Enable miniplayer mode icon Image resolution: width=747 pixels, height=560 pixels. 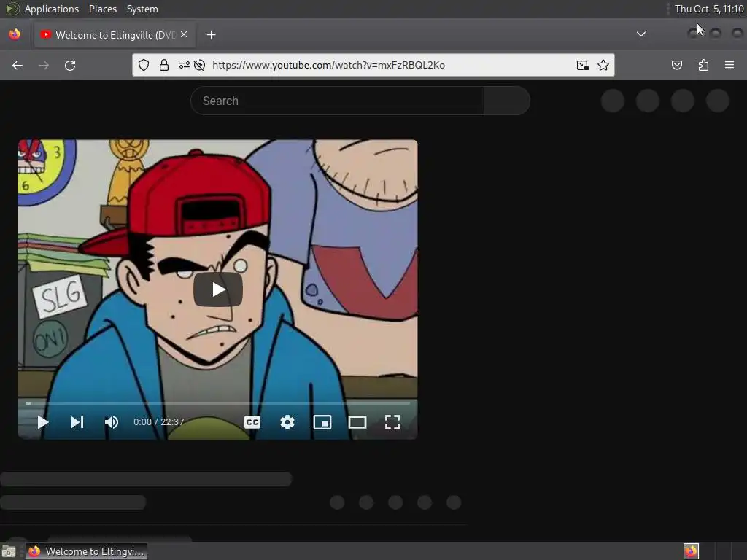[322, 422]
